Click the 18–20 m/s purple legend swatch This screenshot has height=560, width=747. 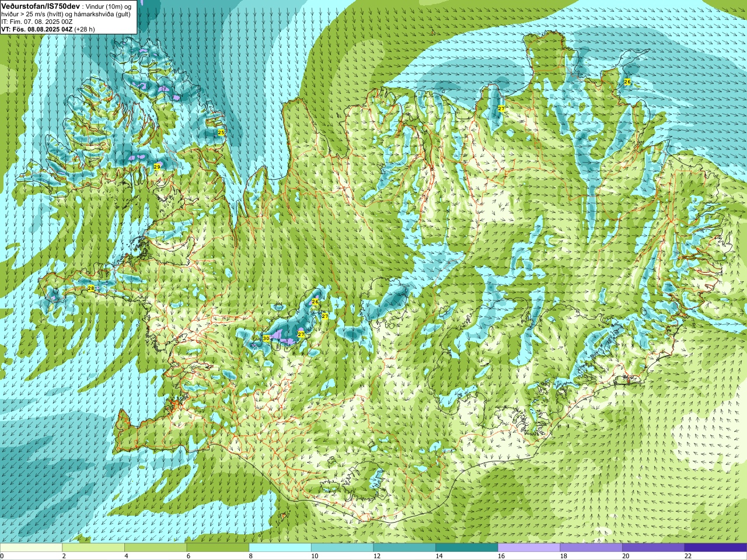(591, 548)
